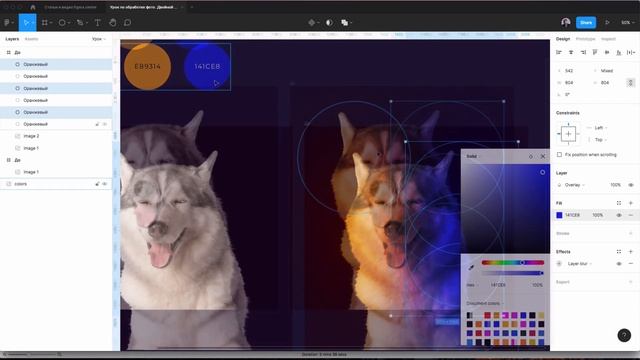Select the Hand tool

[x=113, y=23]
